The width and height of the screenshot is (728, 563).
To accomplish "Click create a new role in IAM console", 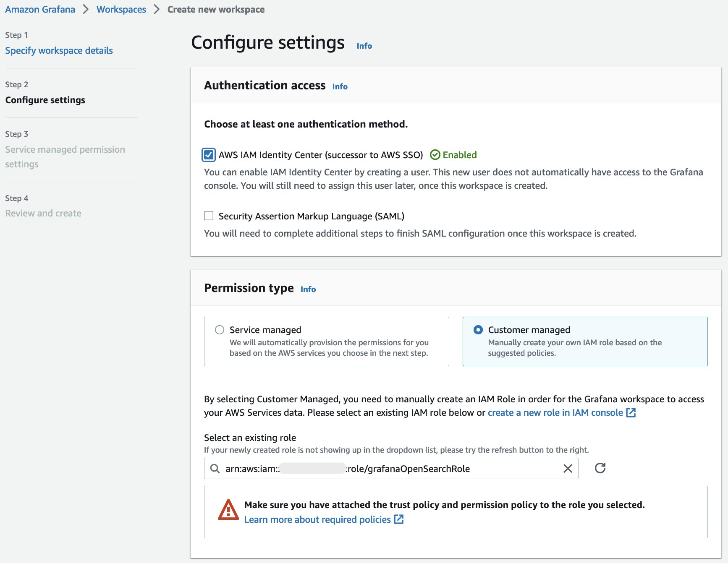I will [x=555, y=413].
